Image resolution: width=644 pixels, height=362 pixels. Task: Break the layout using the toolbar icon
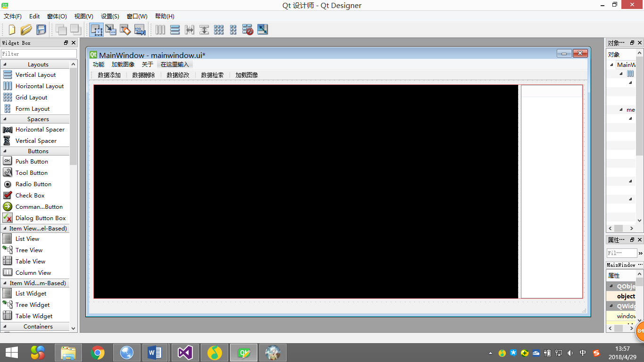248,30
